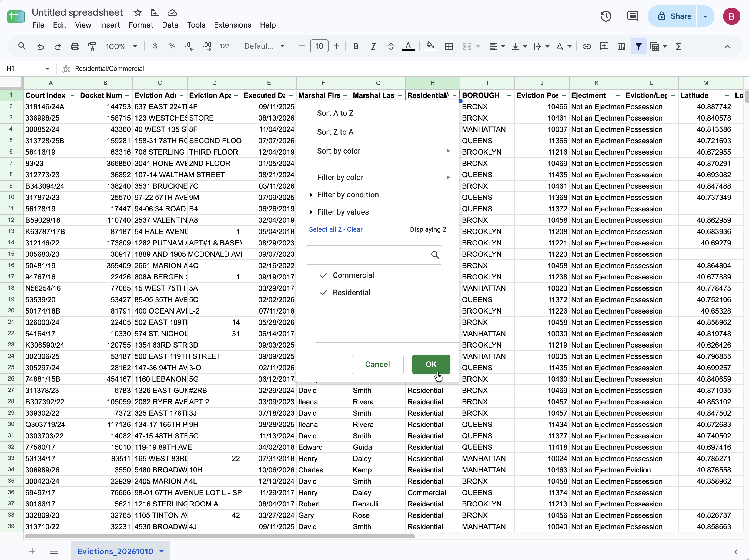Confirm the filter with OK

pyautogui.click(x=431, y=364)
